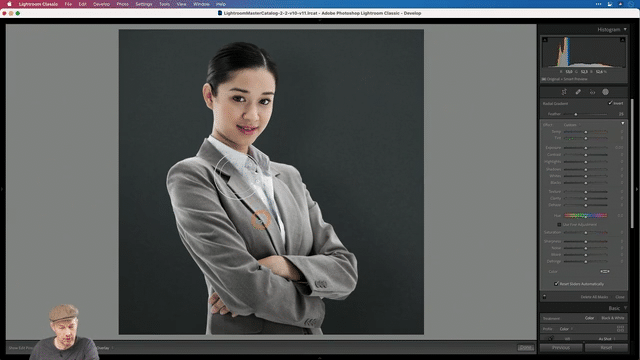Image resolution: width=640 pixels, height=360 pixels.
Task: Collapse the Effect sliders triangle
Action: click(x=622, y=123)
